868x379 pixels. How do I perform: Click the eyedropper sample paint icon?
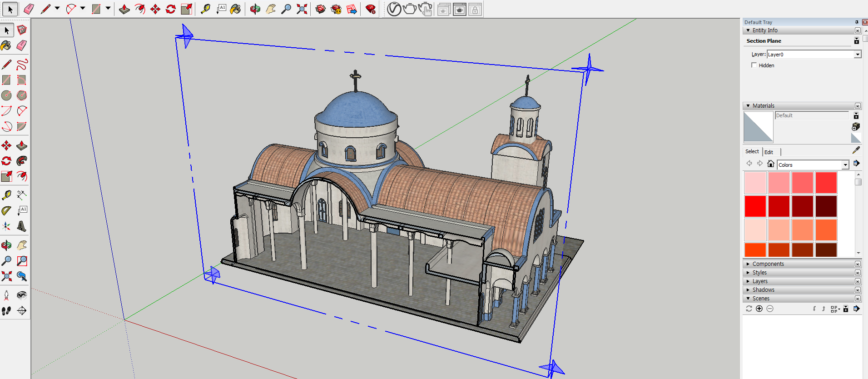pyautogui.click(x=856, y=150)
